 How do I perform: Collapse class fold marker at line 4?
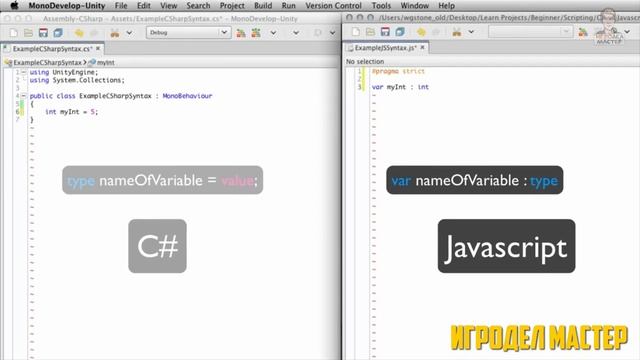24,96
